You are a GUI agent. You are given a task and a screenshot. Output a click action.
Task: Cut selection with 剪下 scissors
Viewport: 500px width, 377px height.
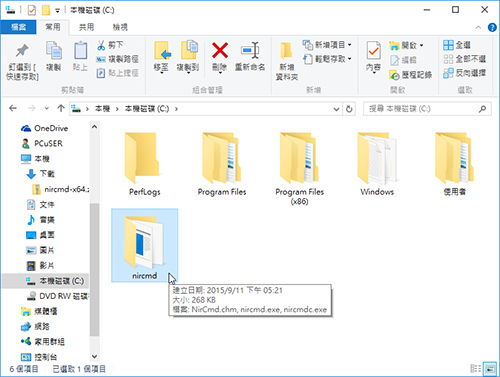click(110, 45)
